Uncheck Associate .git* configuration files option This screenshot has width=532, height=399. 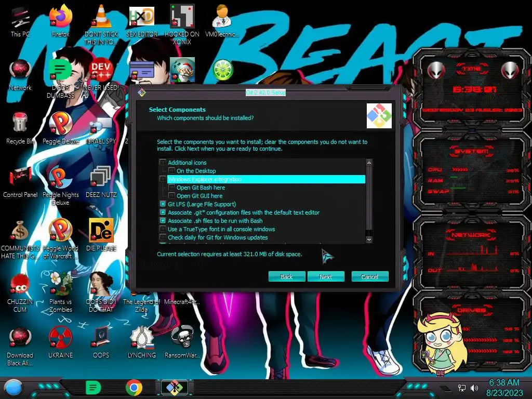pyautogui.click(x=163, y=212)
